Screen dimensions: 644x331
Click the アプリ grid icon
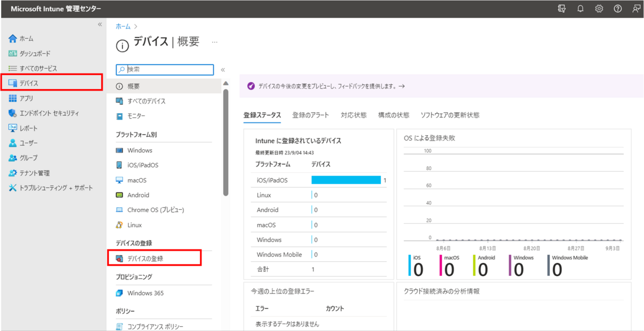pyautogui.click(x=13, y=98)
